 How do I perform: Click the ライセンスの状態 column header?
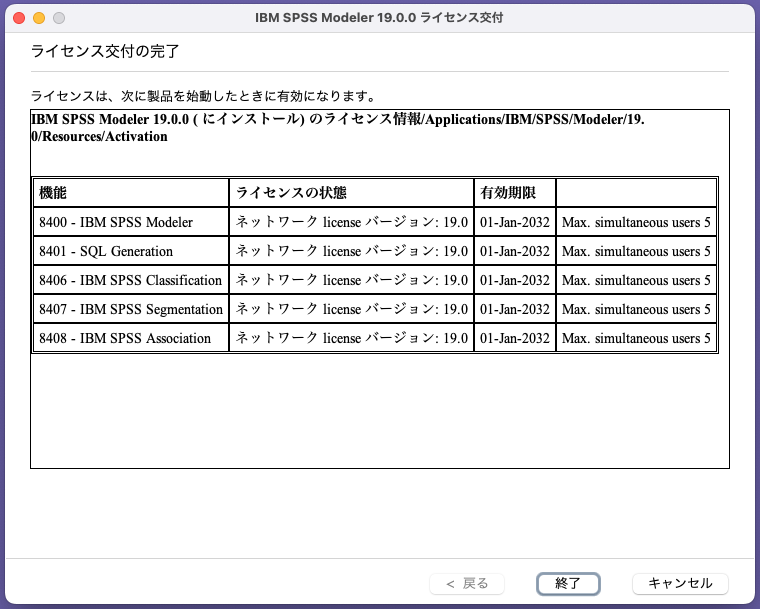point(351,192)
